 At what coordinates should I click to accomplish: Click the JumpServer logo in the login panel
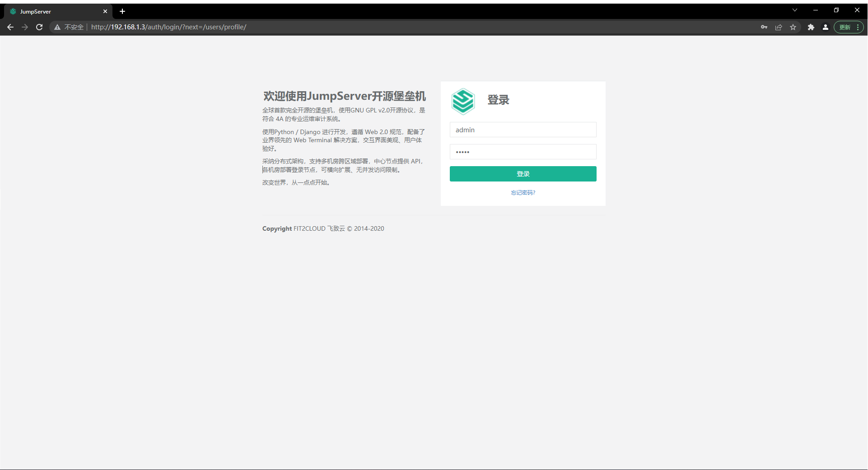(x=463, y=101)
